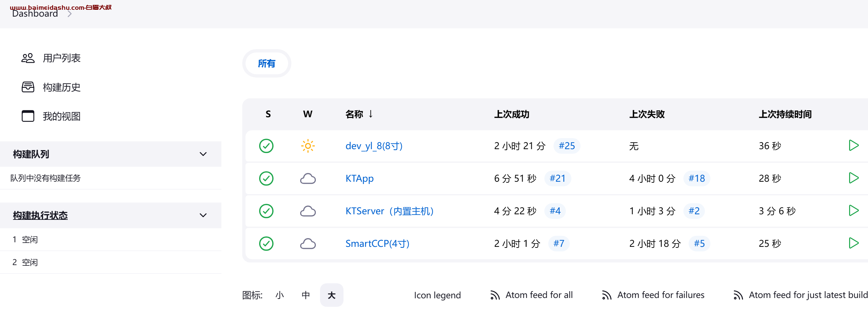868x325 pixels.
Task: Open 我的视图 from the sidebar
Action: pos(62,116)
